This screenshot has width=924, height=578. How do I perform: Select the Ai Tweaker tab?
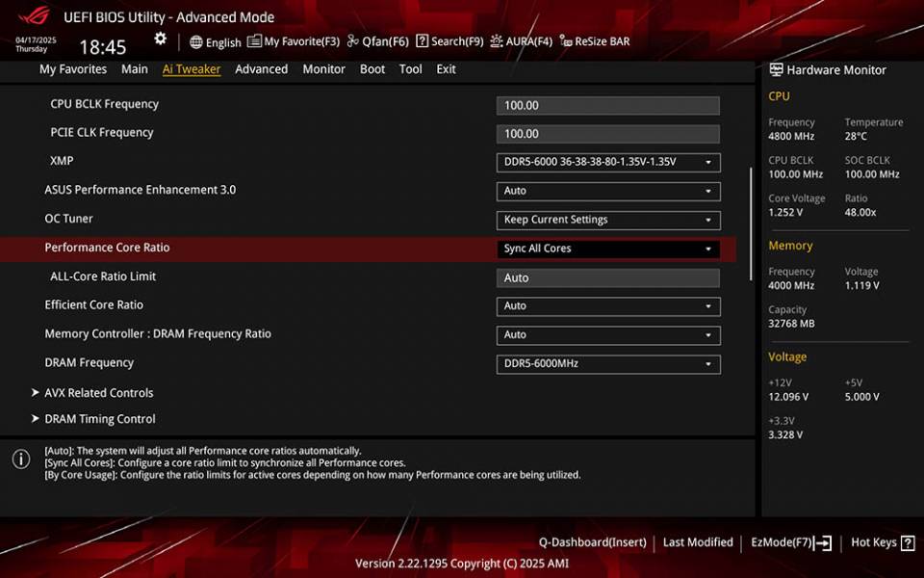(192, 69)
